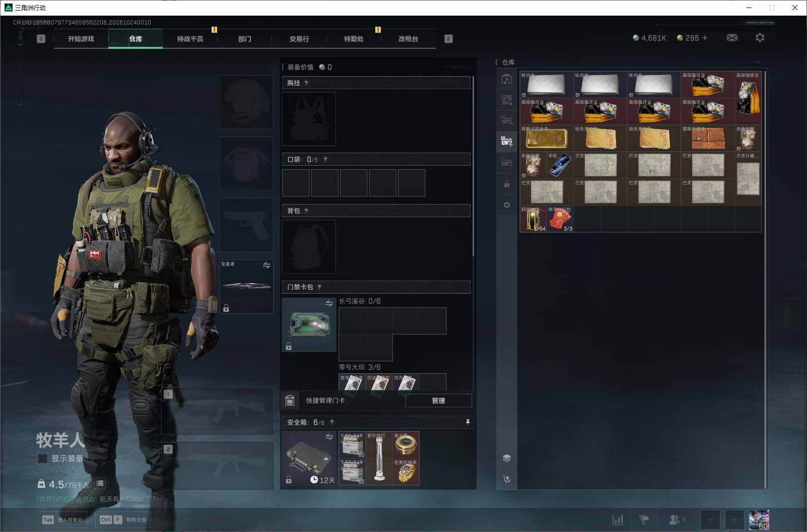Select the red envelope pack 3/3 item
The width and height of the screenshot is (807, 532).
560,219
